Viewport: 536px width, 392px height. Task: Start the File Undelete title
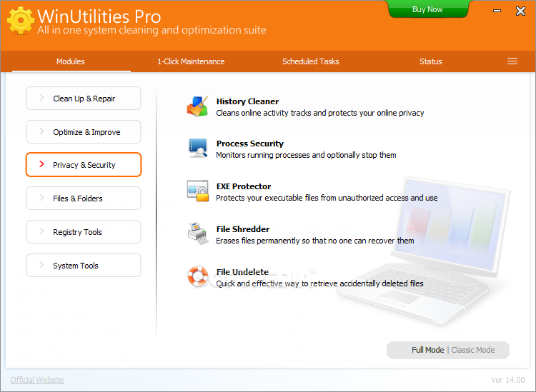(x=242, y=272)
